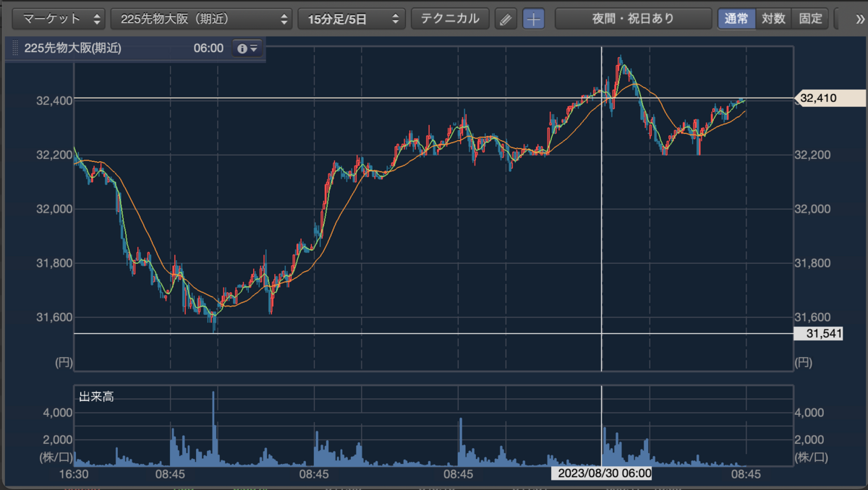Screen dimensions: 868x490
Task: Open the info dropdown in the legend panel
Action: tap(247, 48)
